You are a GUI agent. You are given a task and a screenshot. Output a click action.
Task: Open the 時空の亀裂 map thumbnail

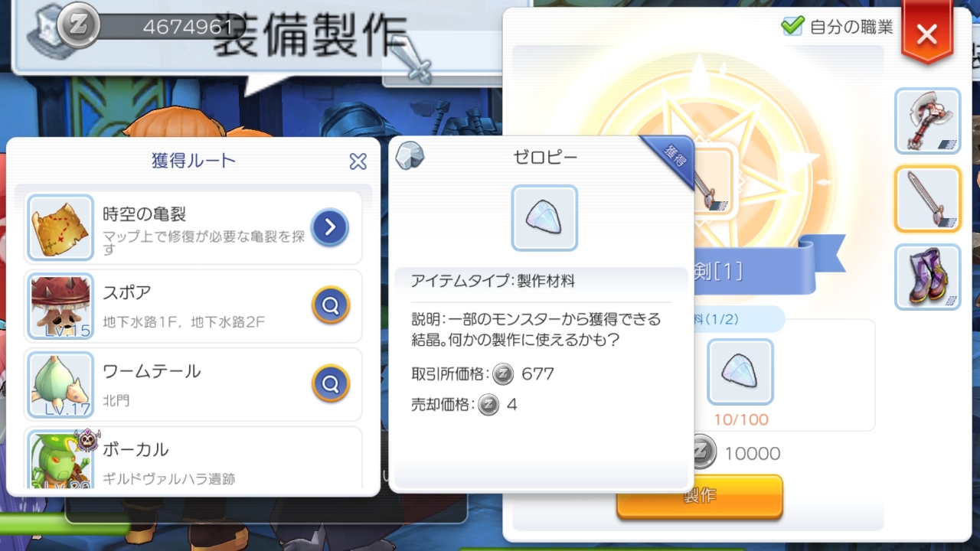pyautogui.click(x=60, y=227)
